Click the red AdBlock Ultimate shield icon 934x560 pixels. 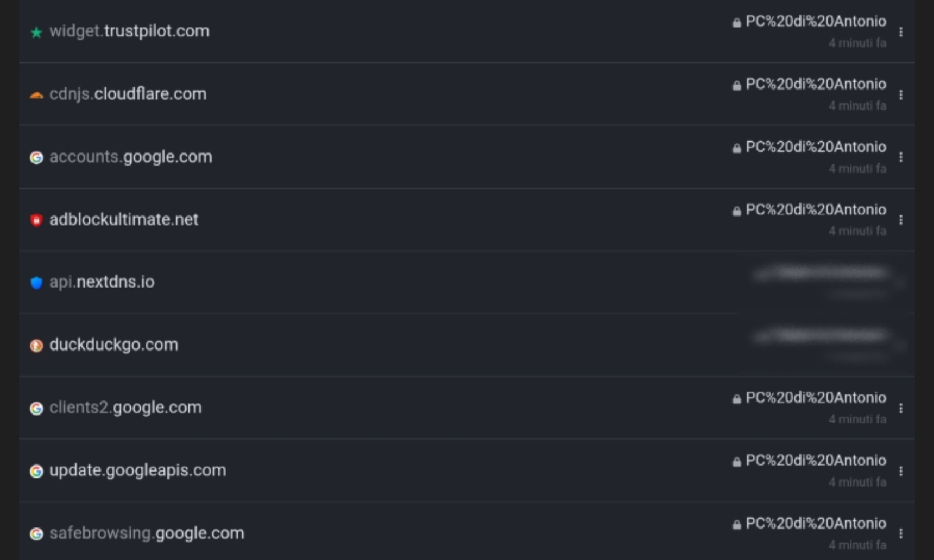pos(36,220)
